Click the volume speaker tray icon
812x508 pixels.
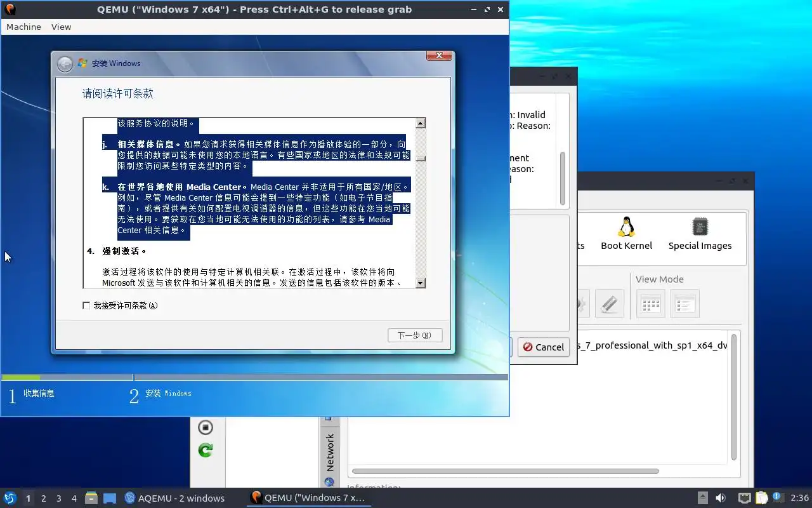(721, 498)
